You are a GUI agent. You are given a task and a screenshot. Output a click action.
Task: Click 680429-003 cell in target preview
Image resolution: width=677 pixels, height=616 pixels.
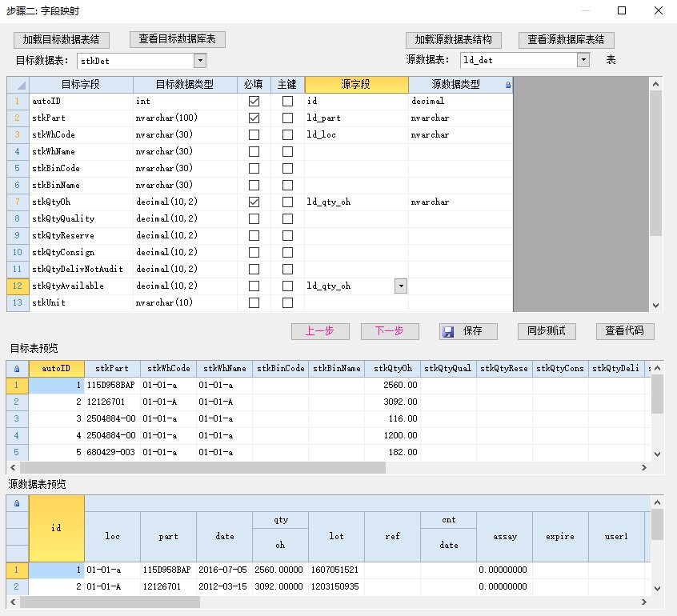[x=112, y=452]
